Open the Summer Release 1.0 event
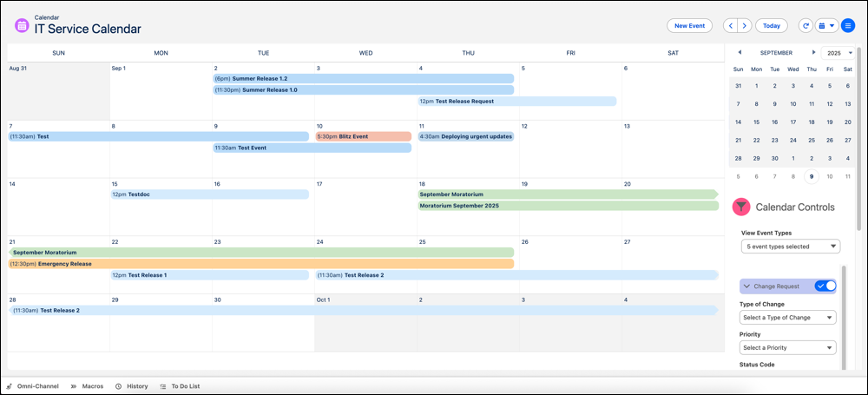 pos(363,89)
